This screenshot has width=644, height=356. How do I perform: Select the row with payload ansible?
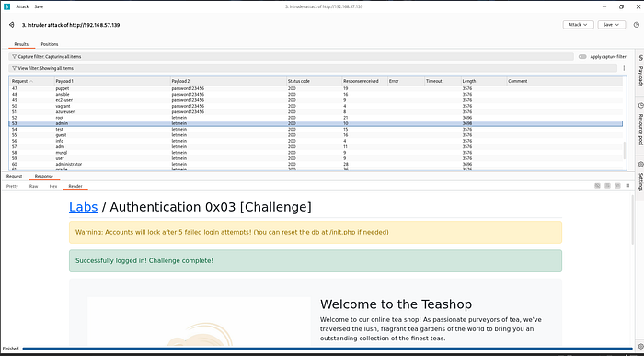pos(316,95)
